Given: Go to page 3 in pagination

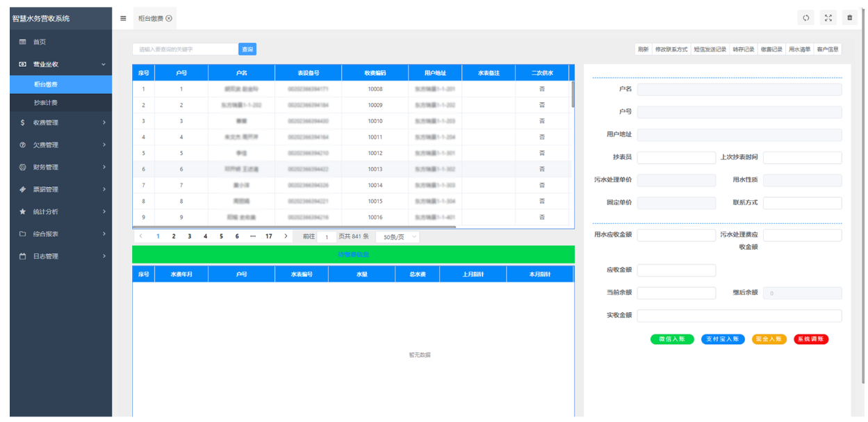Looking at the screenshot, I should coord(190,236).
